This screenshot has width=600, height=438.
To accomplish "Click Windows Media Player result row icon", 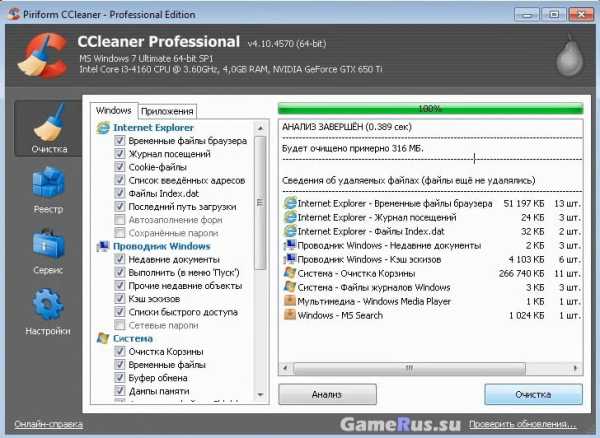I will click(x=290, y=300).
